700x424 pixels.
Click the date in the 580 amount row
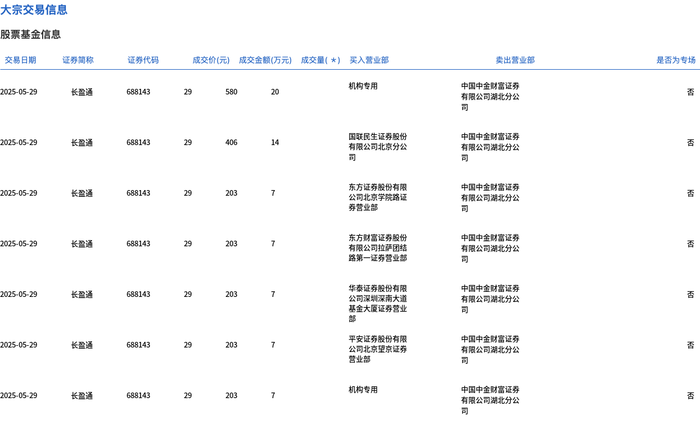[19, 92]
